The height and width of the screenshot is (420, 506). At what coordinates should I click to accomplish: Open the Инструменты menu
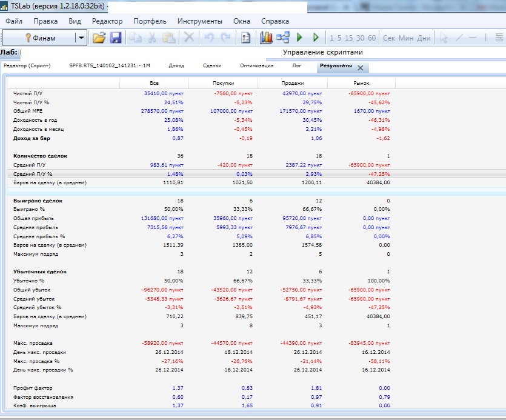(x=199, y=21)
